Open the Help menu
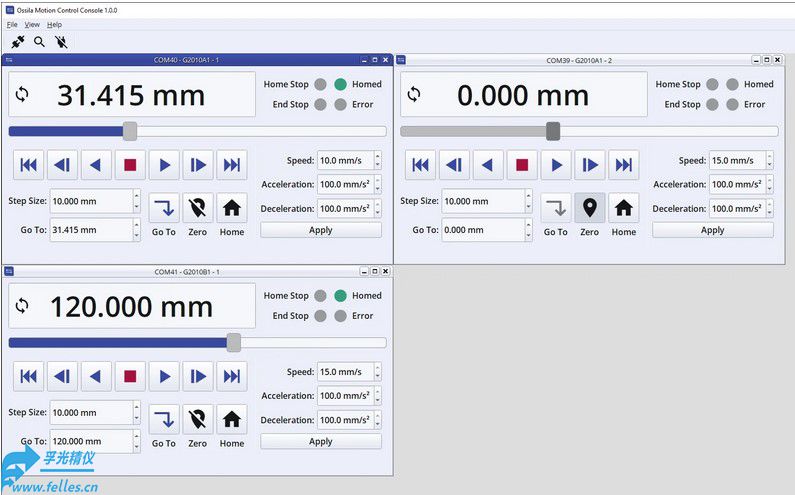Viewport: 795px width, 495px height. 54,24
